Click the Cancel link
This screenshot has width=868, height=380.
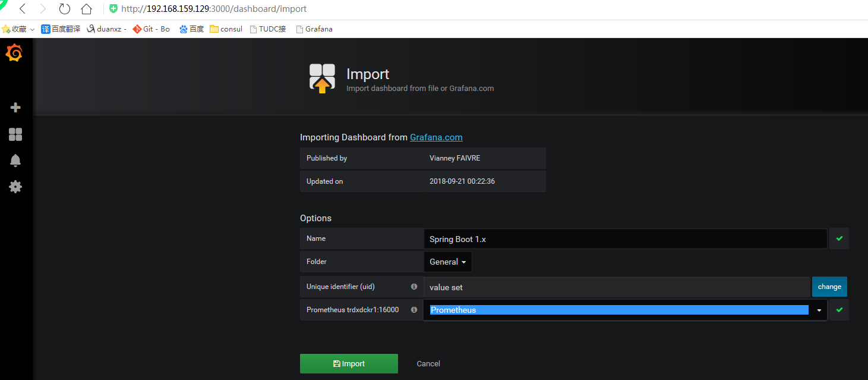click(x=428, y=363)
